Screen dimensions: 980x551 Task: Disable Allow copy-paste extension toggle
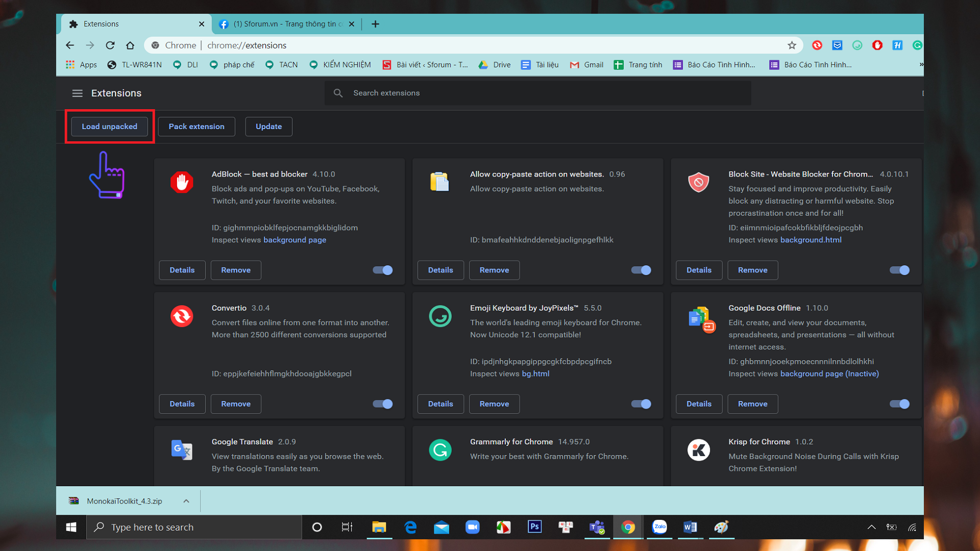[x=641, y=270]
